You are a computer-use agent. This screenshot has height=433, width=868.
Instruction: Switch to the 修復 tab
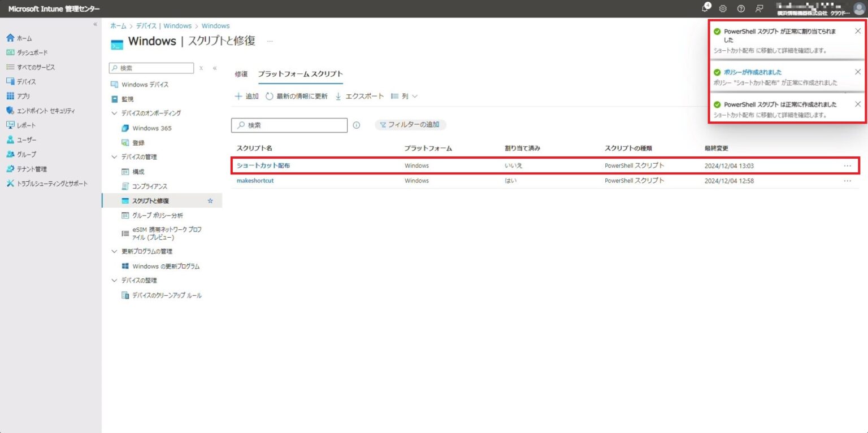(241, 73)
